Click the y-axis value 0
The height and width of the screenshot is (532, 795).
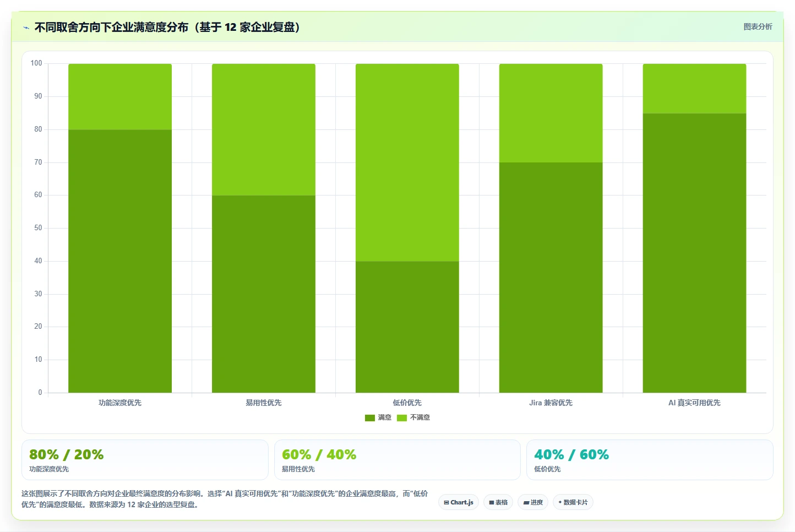click(x=40, y=393)
